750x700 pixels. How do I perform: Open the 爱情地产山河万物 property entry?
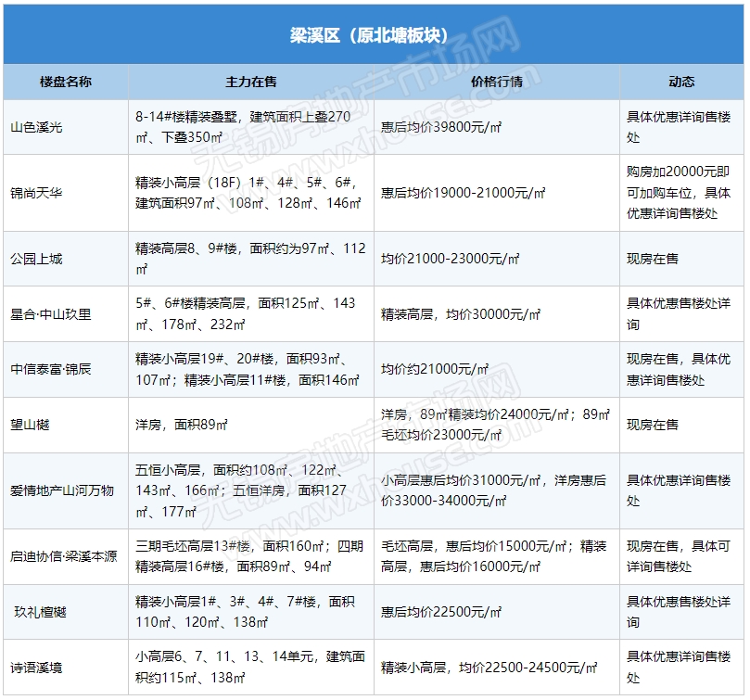click(x=62, y=490)
